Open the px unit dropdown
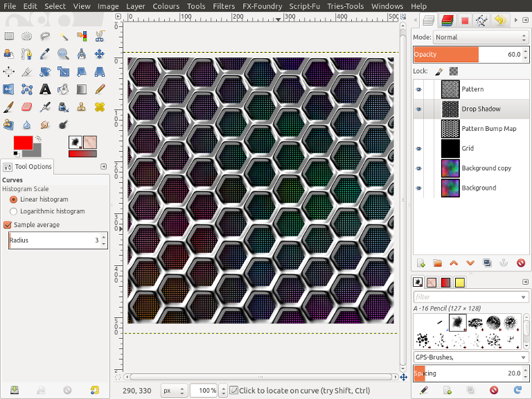This screenshot has width=532, height=399. (174, 391)
